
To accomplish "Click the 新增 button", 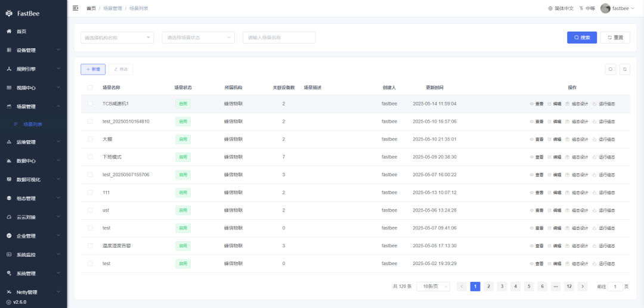I will tap(93, 69).
